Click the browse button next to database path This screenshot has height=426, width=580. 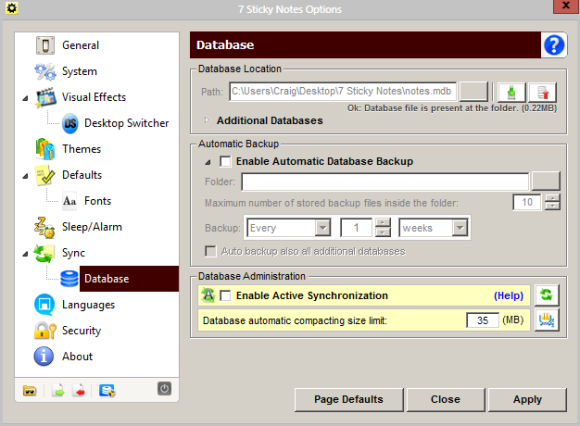473,91
